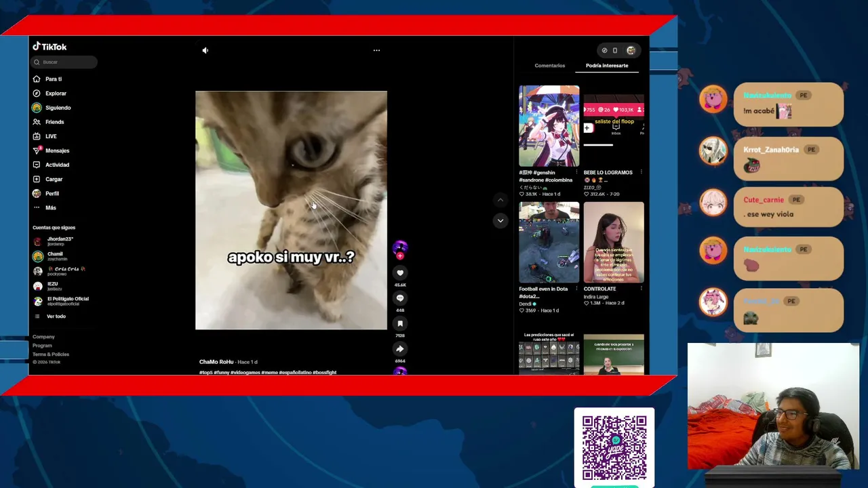Viewport: 868px width, 488px height.
Task: Click the music disc icon under share
Action: tap(400, 371)
